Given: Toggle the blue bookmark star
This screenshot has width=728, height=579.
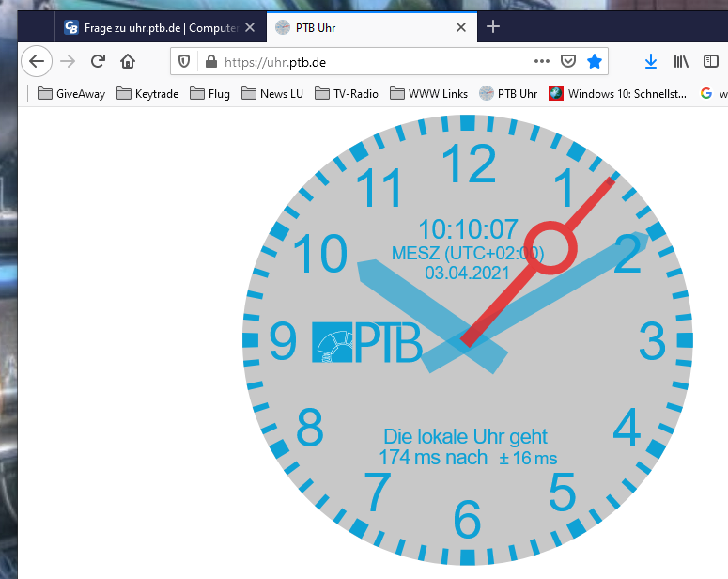Looking at the screenshot, I should (x=595, y=61).
